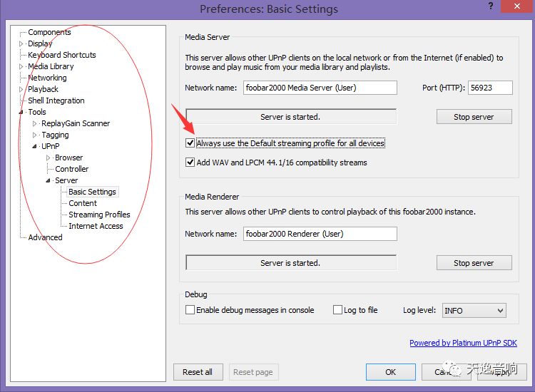The width and height of the screenshot is (535, 392).
Task: Stop the Media Renderer server
Action: (474, 263)
